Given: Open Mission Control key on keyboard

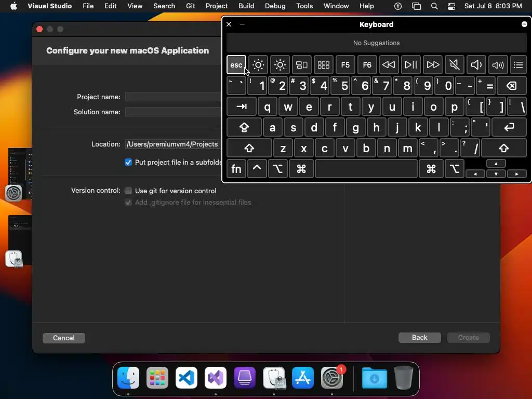Looking at the screenshot, I should coord(302,65).
